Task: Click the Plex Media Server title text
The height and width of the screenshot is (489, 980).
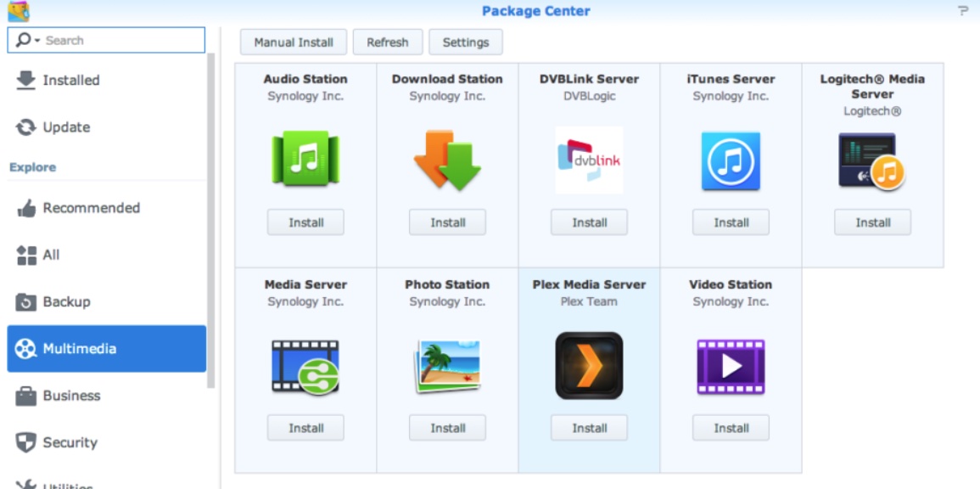Action: [x=589, y=284]
